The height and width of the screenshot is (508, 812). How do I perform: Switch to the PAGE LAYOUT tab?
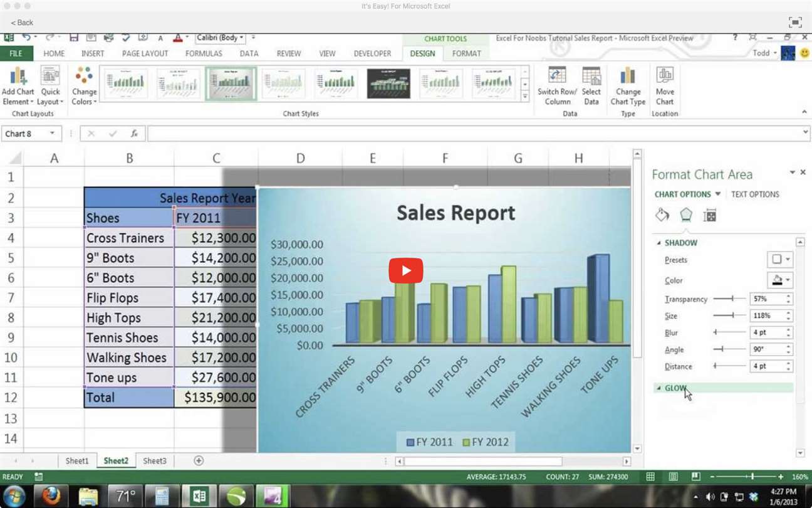click(145, 53)
